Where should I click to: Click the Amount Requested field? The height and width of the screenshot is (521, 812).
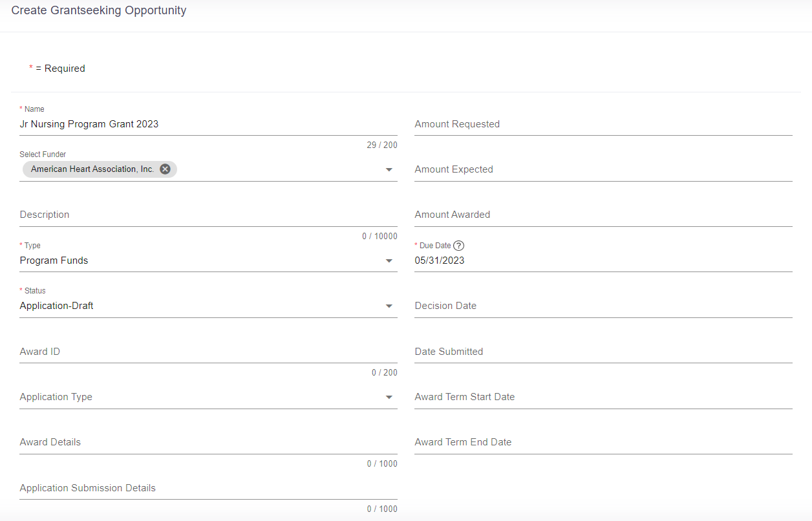click(603, 124)
